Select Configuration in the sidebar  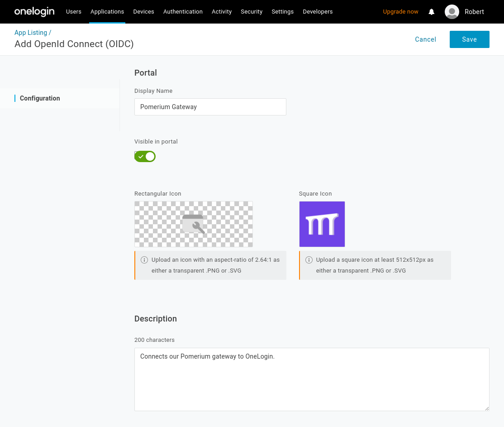40,98
